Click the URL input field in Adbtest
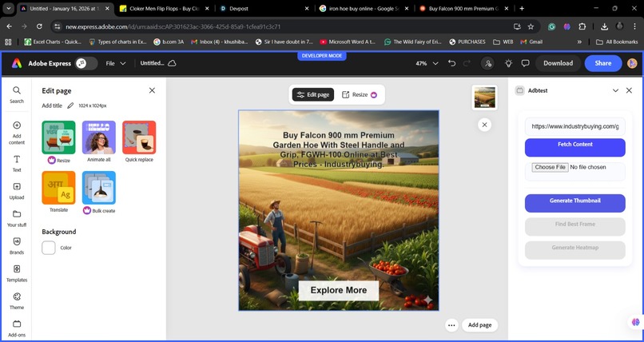This screenshot has height=342, width=644. (575, 126)
